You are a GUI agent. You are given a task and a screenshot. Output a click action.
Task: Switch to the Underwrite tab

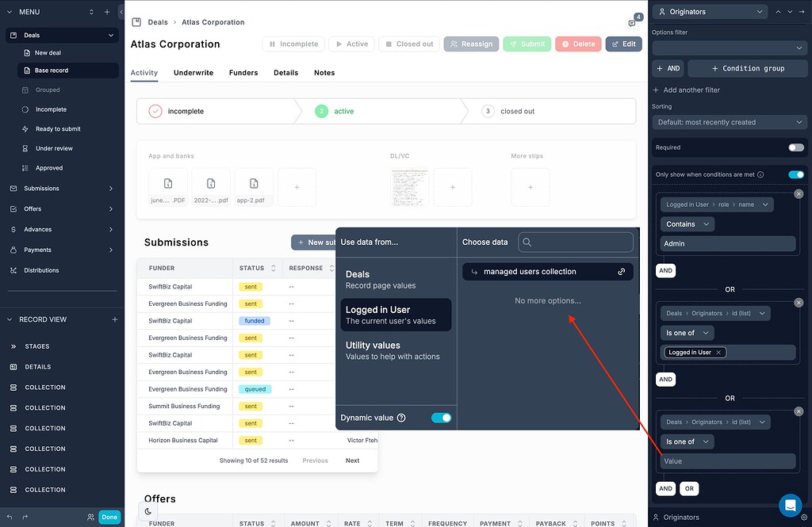click(193, 72)
